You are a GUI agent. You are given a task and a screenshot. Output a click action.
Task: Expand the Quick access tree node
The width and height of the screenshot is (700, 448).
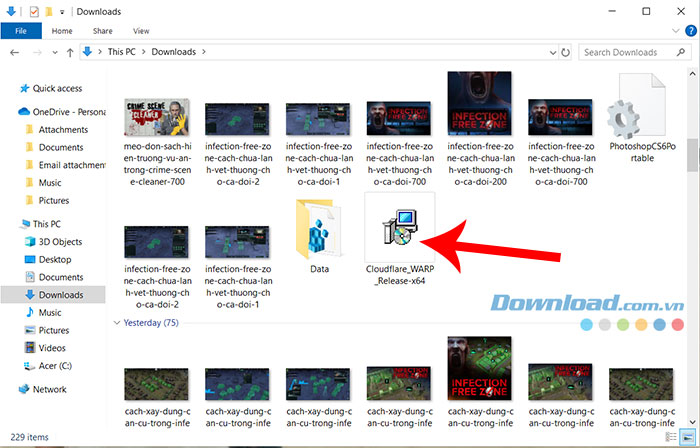click(x=9, y=87)
